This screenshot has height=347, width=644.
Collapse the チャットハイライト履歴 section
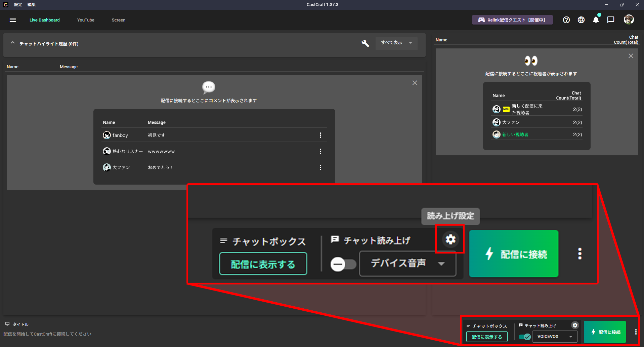(13, 43)
